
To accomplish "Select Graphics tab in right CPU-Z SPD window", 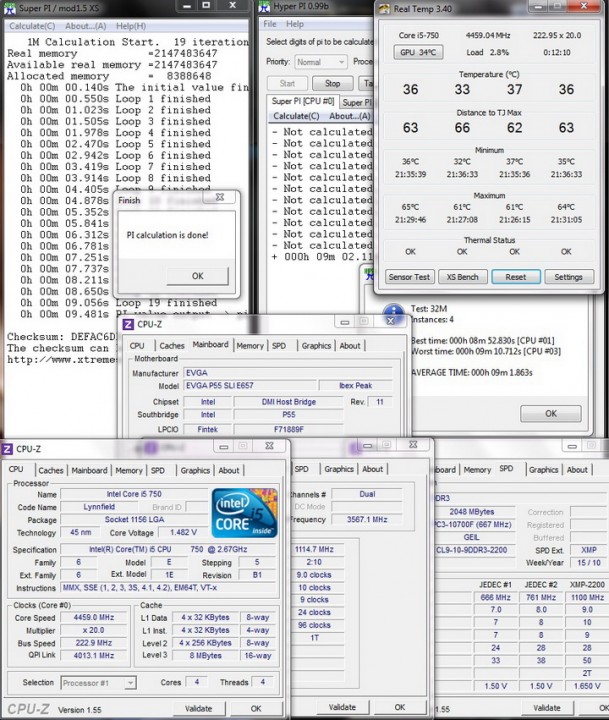I will [x=543, y=470].
